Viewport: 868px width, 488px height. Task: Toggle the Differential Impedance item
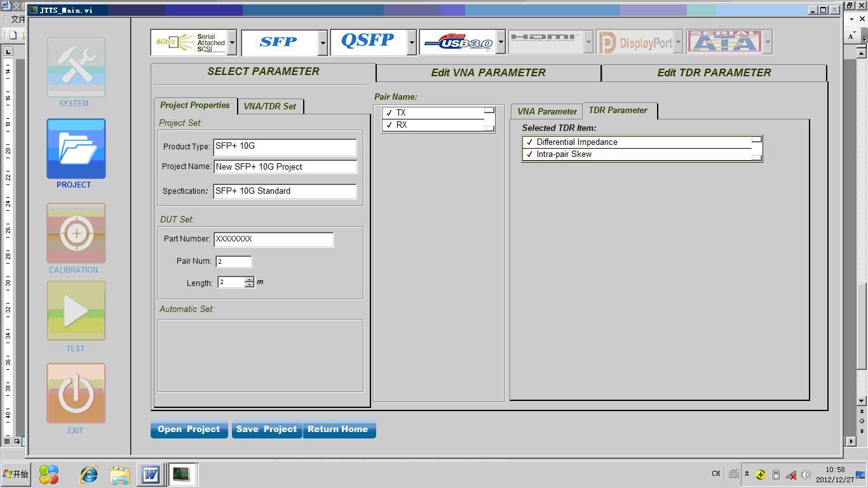coord(530,142)
